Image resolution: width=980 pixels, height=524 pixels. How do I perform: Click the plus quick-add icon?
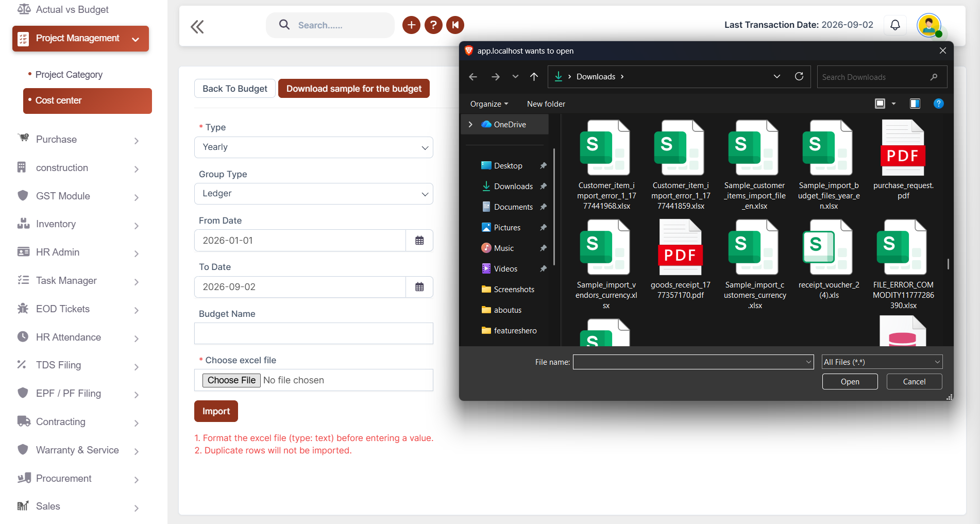pos(411,25)
